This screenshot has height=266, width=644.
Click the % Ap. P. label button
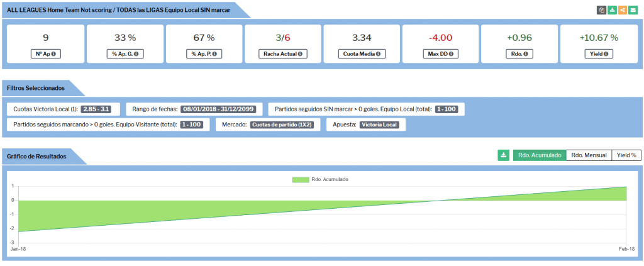click(x=204, y=54)
